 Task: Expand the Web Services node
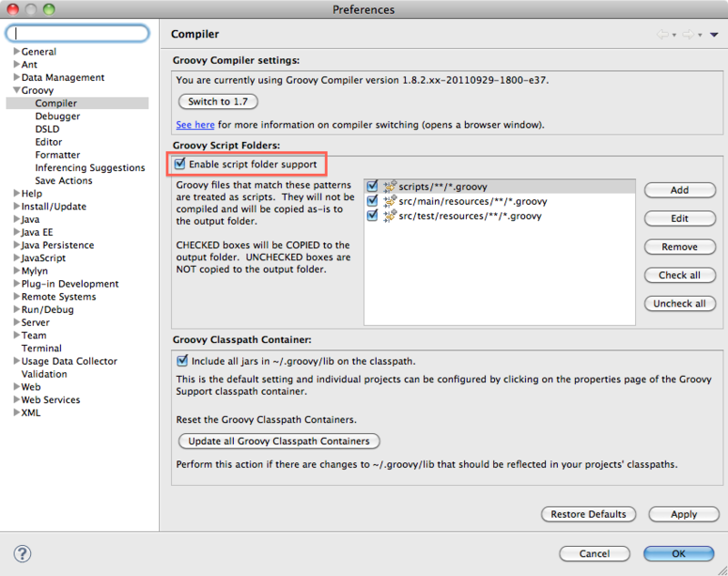click(x=16, y=399)
